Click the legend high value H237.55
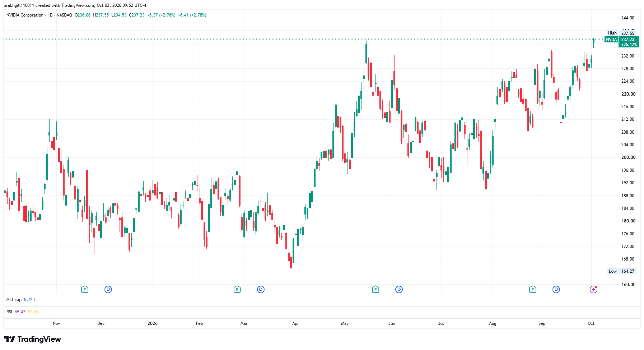This screenshot has width=644, height=350. [101, 15]
